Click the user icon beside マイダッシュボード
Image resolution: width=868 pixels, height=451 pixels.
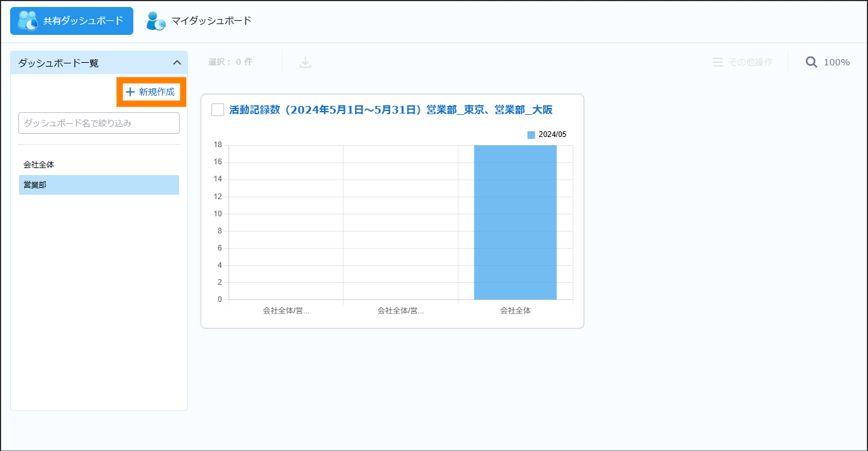tap(156, 21)
